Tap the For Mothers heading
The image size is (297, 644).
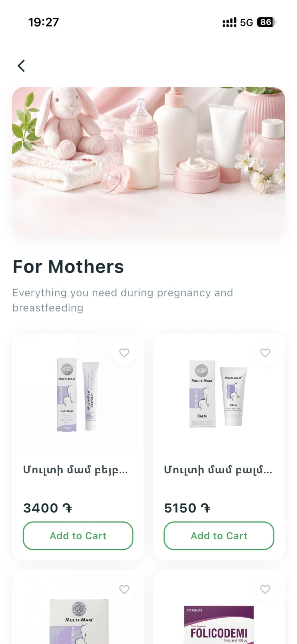coord(68,267)
